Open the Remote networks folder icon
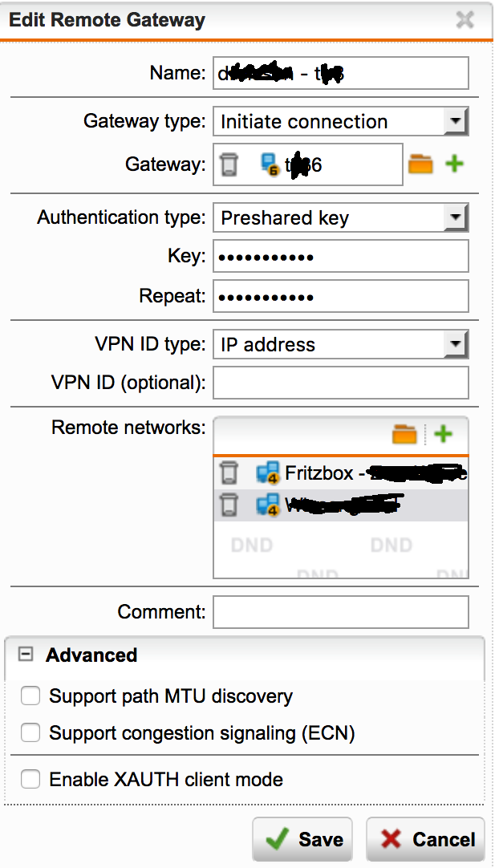This screenshot has height=868, width=499. 404,435
